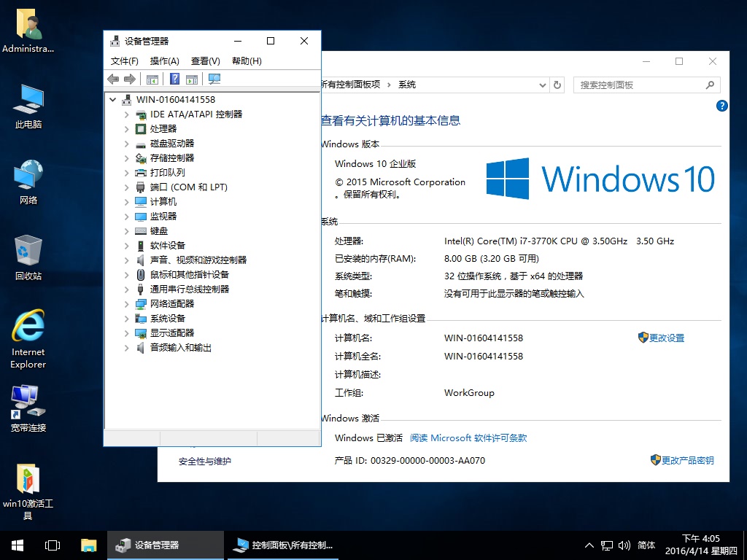Select the 音频输入和输出 speaker icon
The image size is (747, 560).
coord(141,348)
